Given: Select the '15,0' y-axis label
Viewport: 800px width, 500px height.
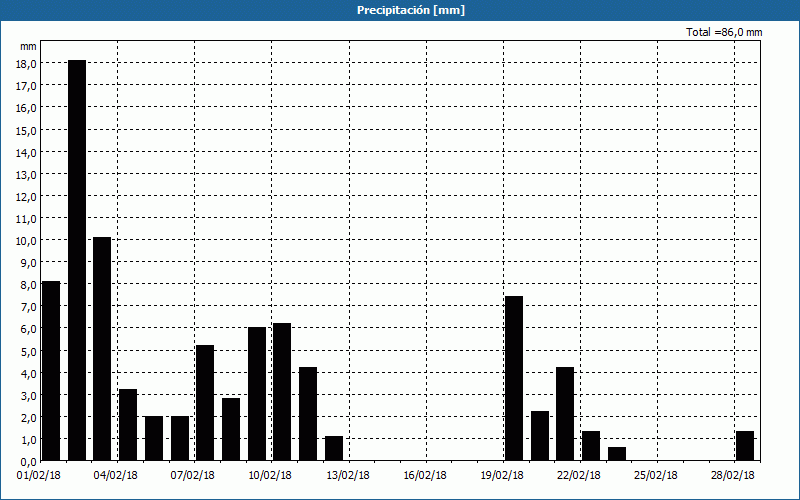Looking at the screenshot, I should click(26, 130).
